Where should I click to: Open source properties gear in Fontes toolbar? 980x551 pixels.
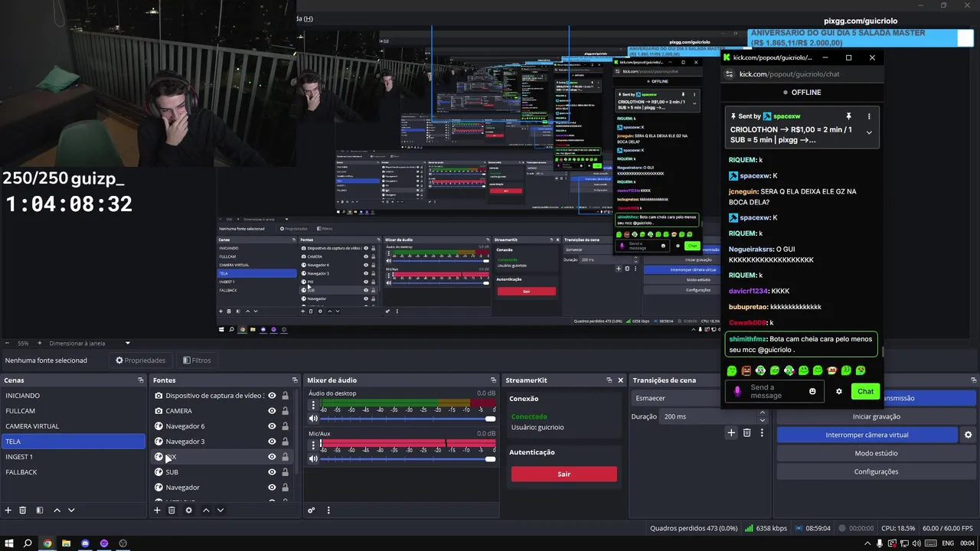point(188,510)
